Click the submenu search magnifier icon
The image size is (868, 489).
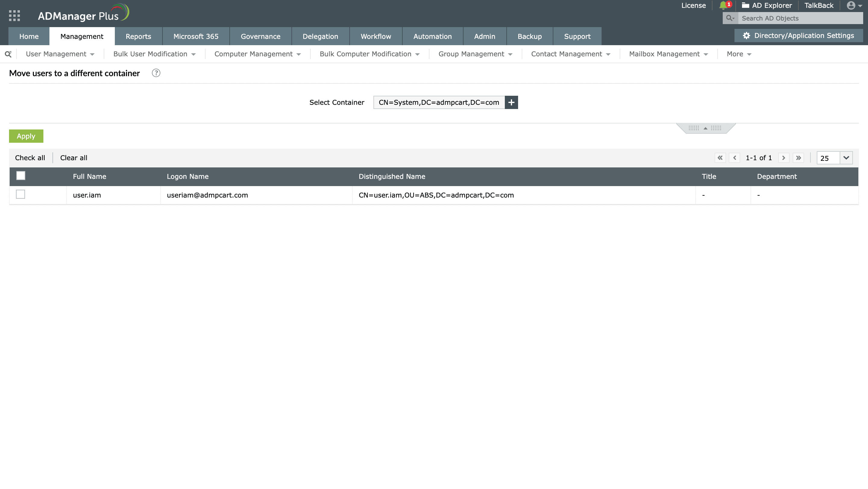pos(8,54)
